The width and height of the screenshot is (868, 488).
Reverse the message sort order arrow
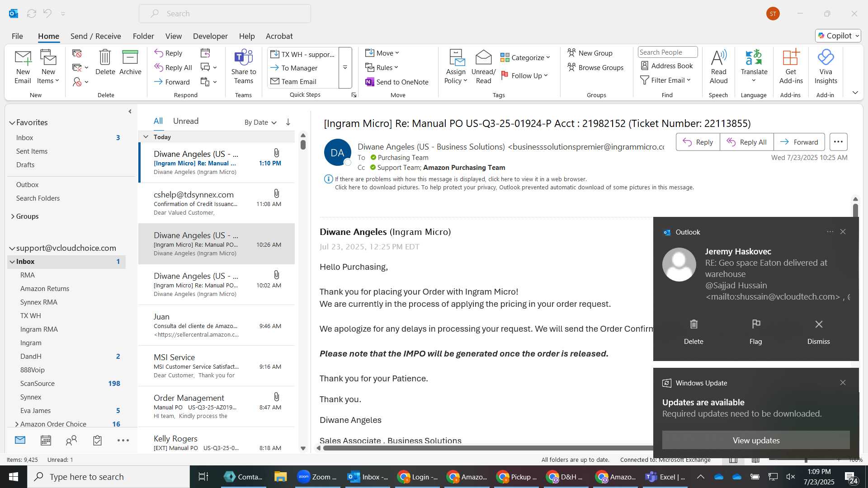[288, 122]
